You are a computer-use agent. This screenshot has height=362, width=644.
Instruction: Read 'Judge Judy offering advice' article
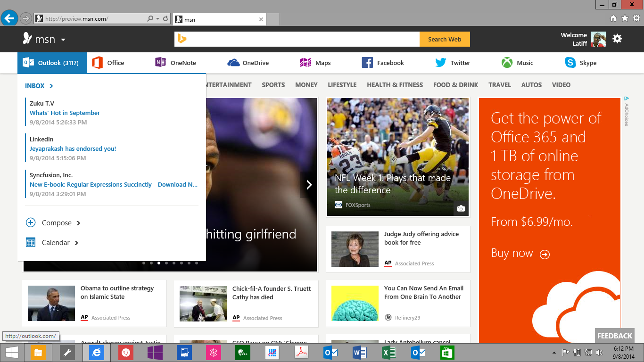click(x=421, y=238)
